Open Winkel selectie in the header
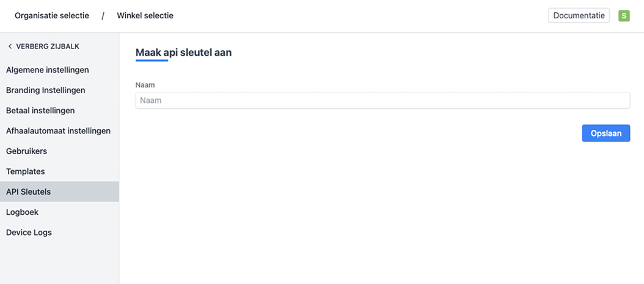The width and height of the screenshot is (644, 284). coord(145,16)
